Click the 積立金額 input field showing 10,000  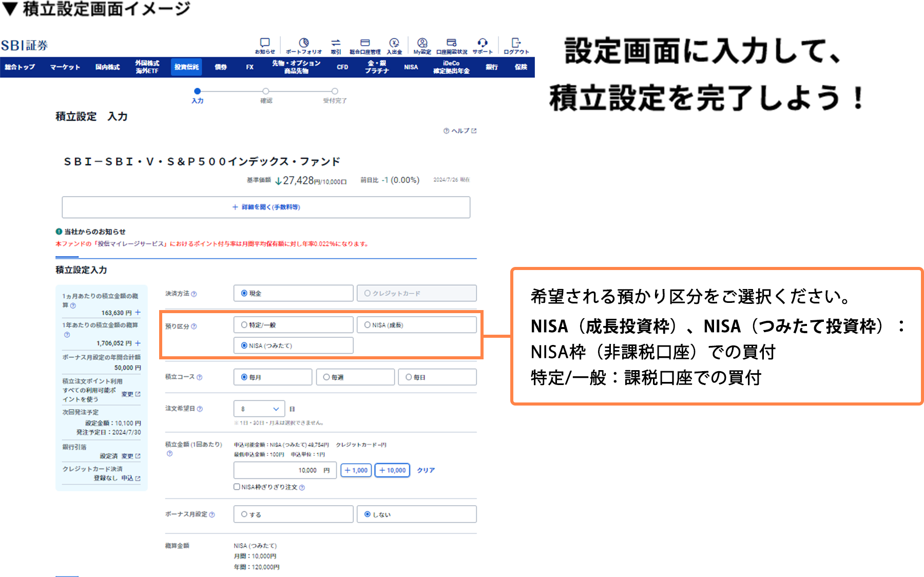coord(285,470)
